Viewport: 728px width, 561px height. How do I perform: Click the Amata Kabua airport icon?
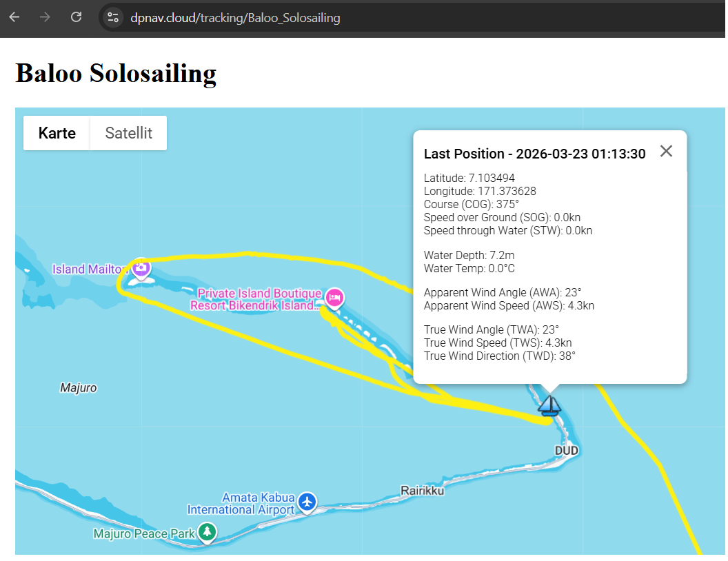pos(307,502)
